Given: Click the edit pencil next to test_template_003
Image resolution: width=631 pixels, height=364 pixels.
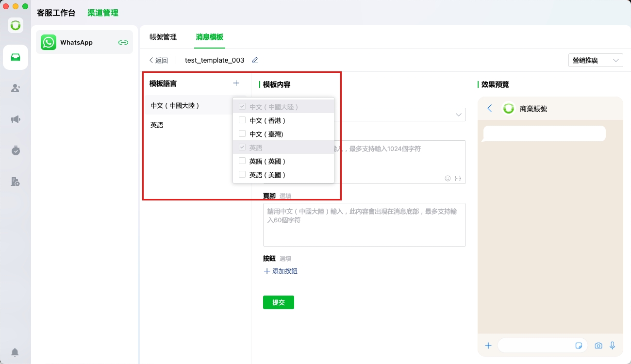Looking at the screenshot, I should click(255, 60).
